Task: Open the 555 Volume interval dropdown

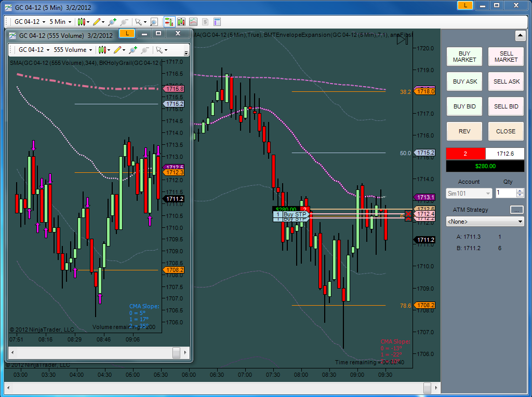Action: click(73, 50)
